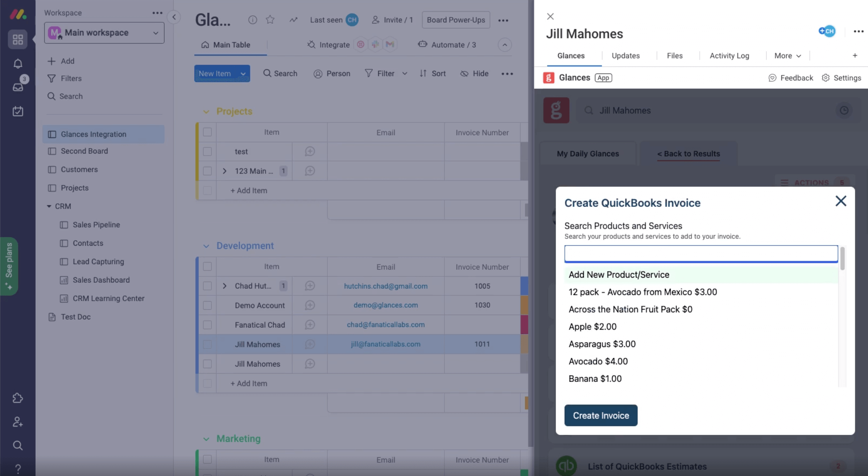Click the product list scrollbar
Viewport: 868px width, 476px height.
pos(842,259)
